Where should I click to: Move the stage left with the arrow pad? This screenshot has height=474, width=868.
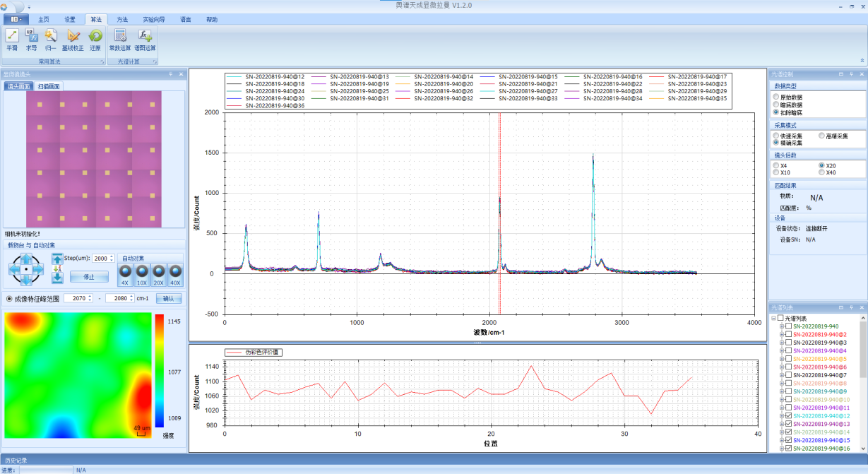click(x=14, y=269)
